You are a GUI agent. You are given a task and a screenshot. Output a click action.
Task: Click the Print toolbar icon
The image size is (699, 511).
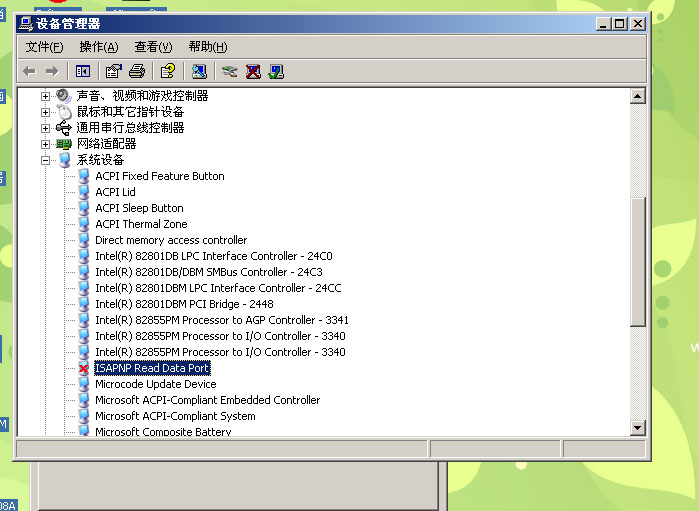coord(137,71)
